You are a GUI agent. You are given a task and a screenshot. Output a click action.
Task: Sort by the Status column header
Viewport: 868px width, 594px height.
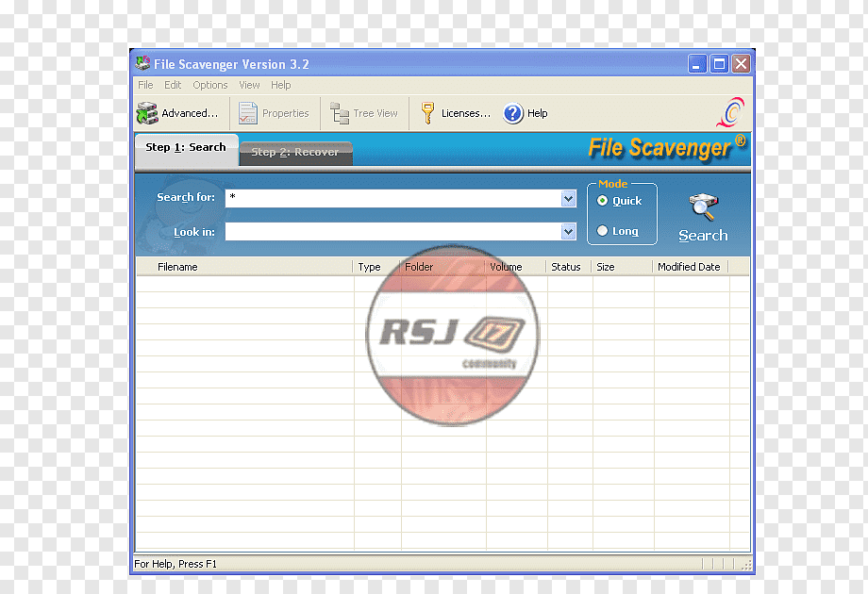pos(569,267)
